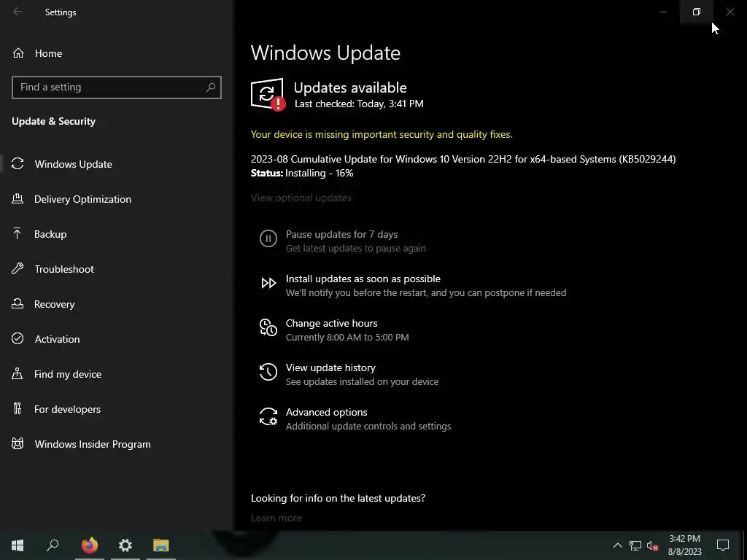This screenshot has width=747, height=560.
Task: Click the Find my device icon
Action: [18, 374]
